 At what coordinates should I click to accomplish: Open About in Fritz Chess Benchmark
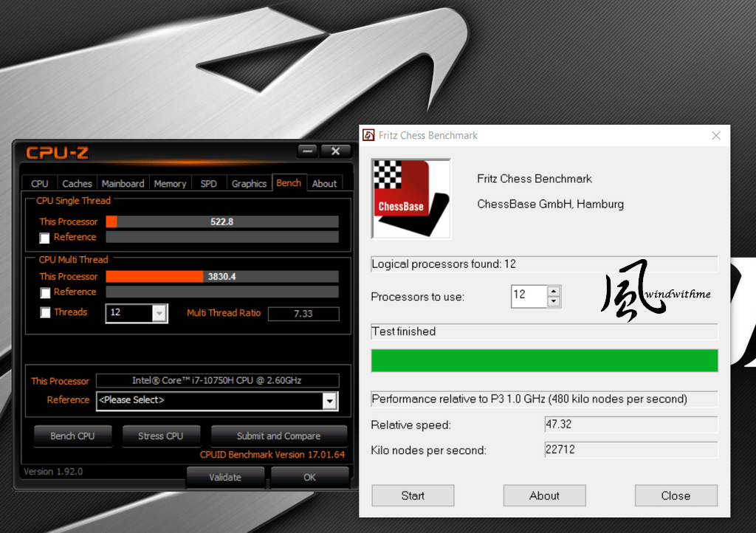click(x=544, y=495)
